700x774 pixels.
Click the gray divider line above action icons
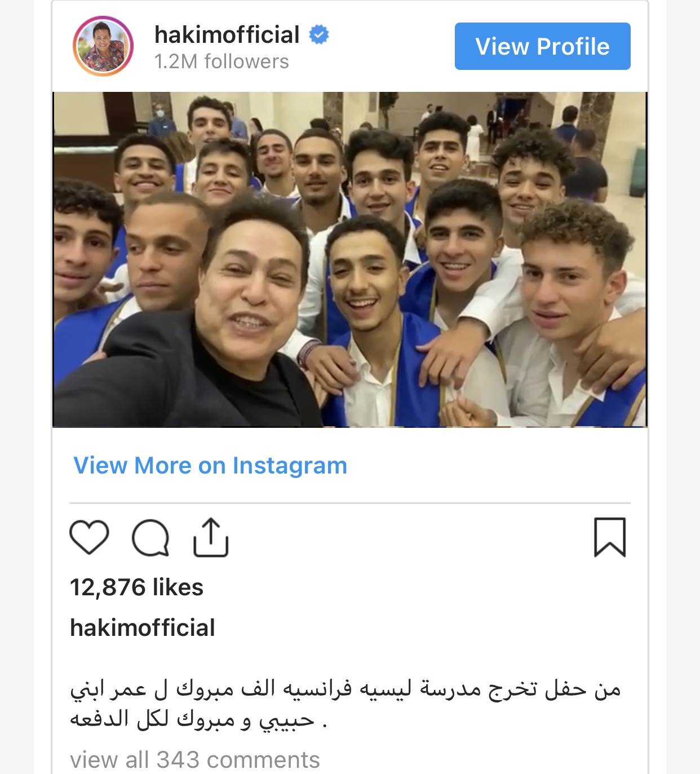point(350,503)
